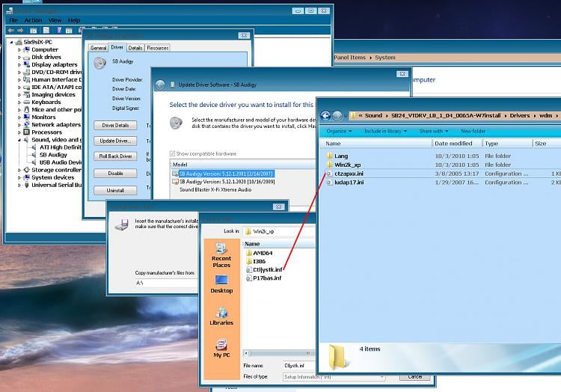
Task: Open the Organize dropdown in Explorer
Action: point(339,131)
